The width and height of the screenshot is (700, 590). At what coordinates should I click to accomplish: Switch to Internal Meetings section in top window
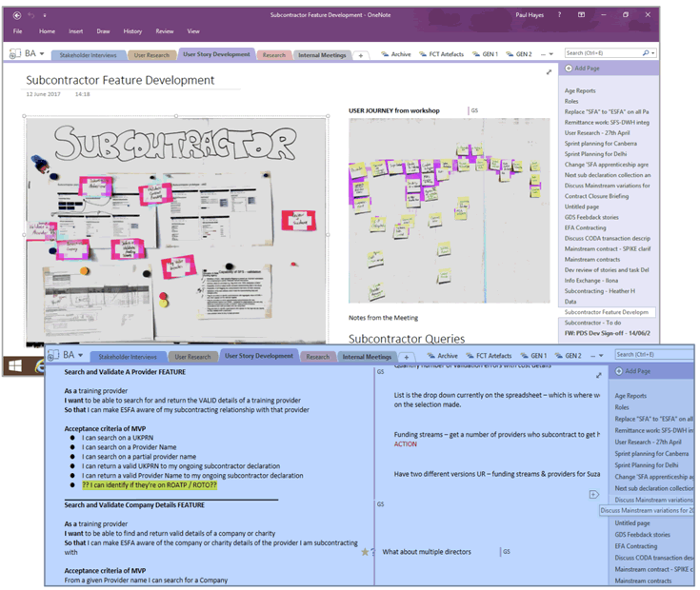(321, 55)
